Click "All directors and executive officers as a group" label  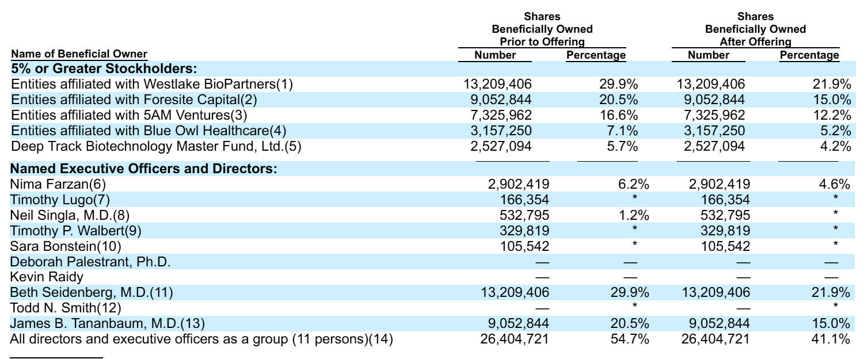201,339
